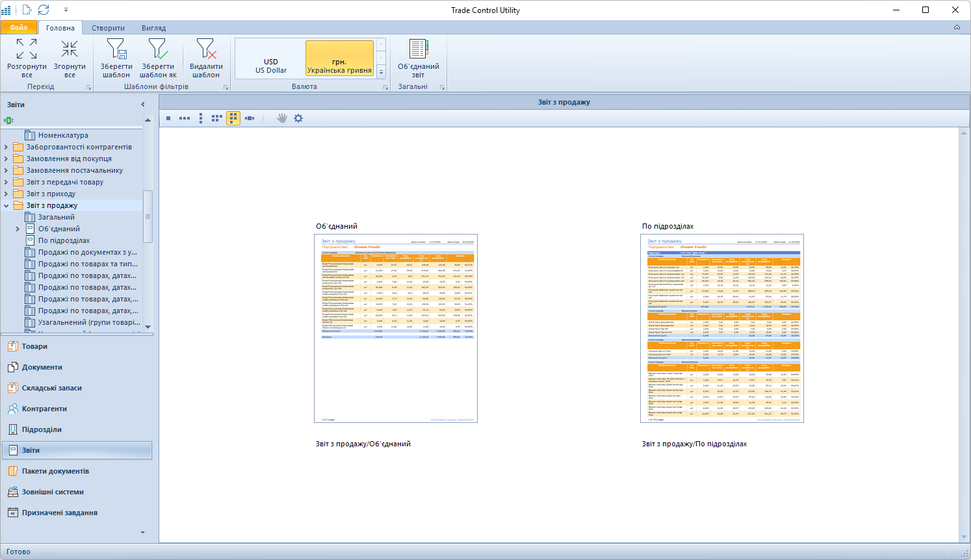The image size is (971, 560).
Task: Switch to the Створити ribbon tab
Action: click(108, 28)
